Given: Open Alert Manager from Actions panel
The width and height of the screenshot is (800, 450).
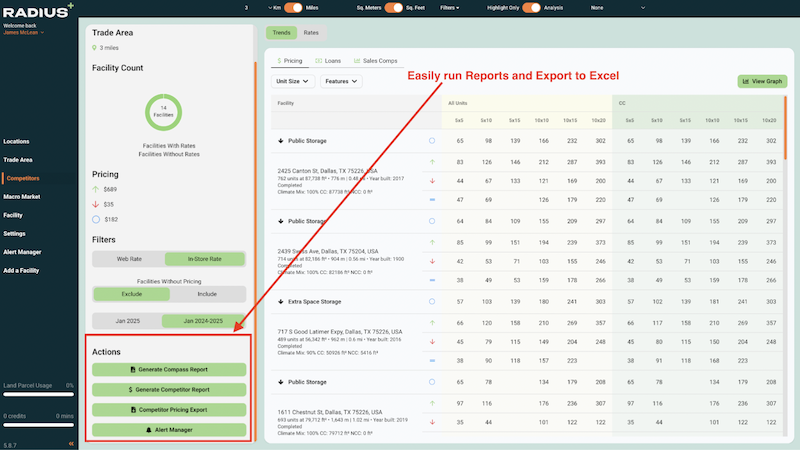Looking at the screenshot, I should (x=169, y=430).
